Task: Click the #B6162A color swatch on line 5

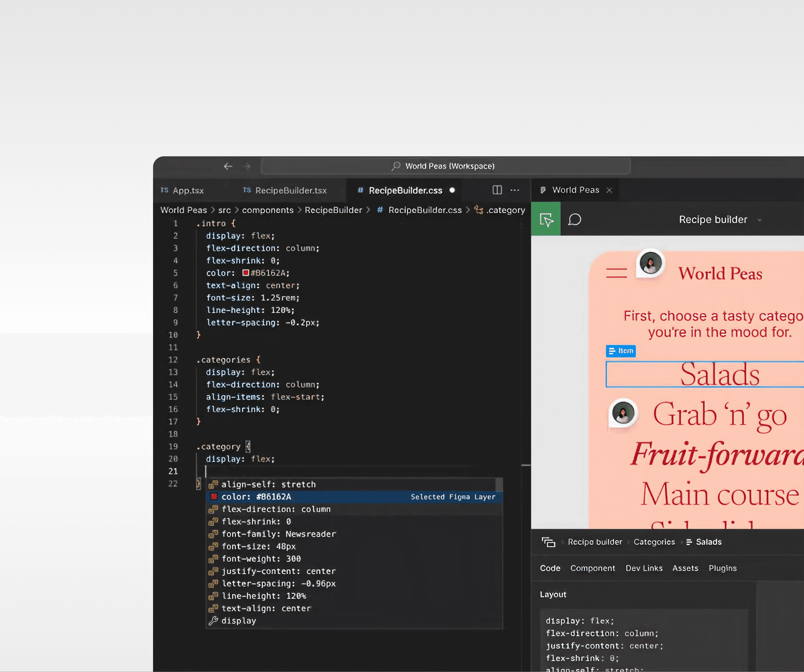Action: tap(246, 273)
